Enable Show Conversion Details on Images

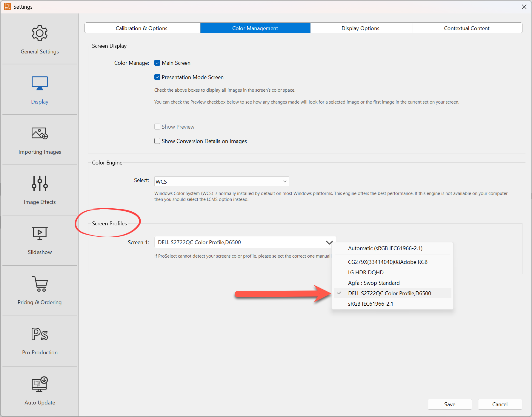point(157,141)
